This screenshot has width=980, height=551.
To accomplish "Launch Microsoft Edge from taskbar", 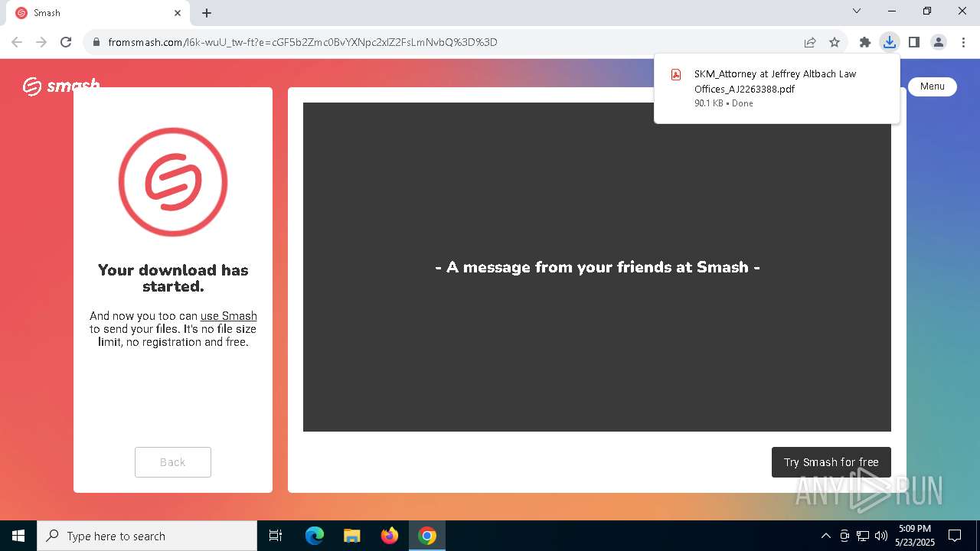I will click(x=315, y=536).
